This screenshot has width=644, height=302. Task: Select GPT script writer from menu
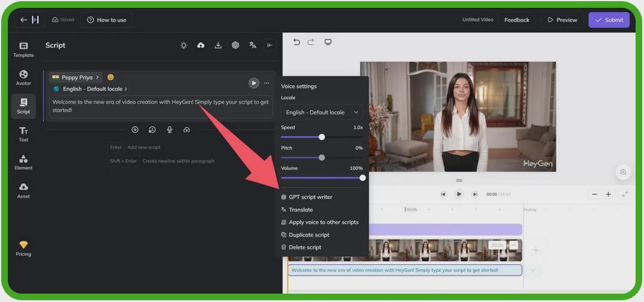(x=310, y=197)
